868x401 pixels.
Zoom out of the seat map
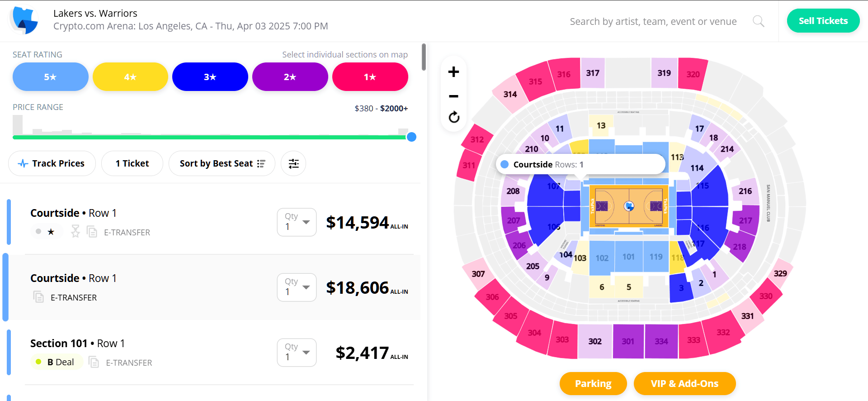click(x=453, y=96)
